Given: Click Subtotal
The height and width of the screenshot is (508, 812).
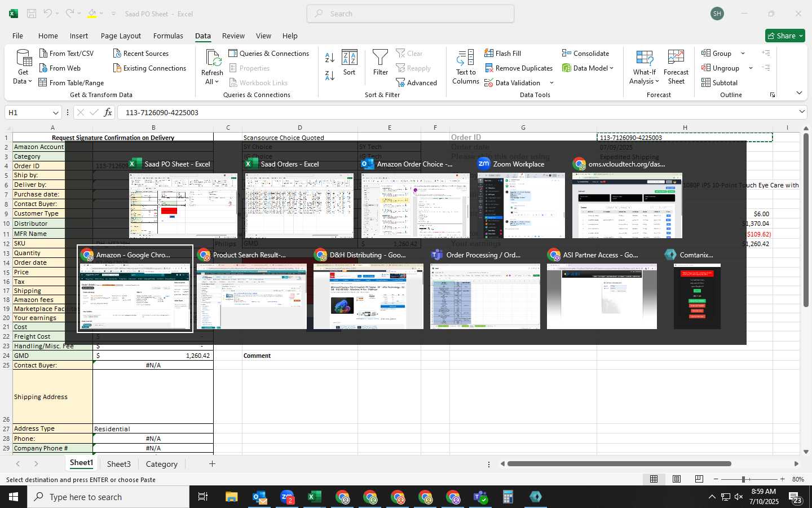Looking at the screenshot, I should (720, 82).
